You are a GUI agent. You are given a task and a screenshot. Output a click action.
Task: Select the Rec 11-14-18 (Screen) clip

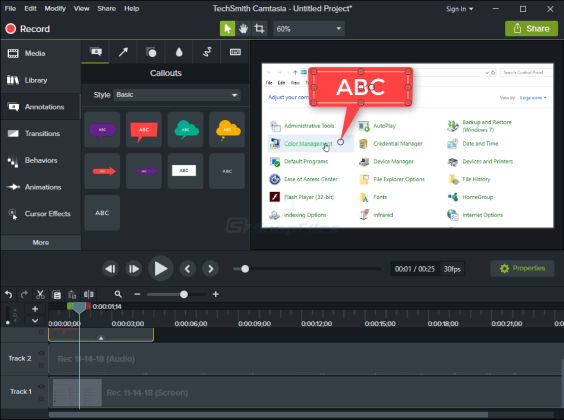pos(306,392)
